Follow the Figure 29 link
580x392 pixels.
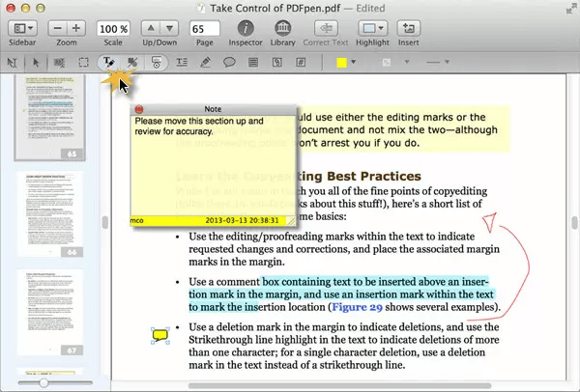click(358, 307)
